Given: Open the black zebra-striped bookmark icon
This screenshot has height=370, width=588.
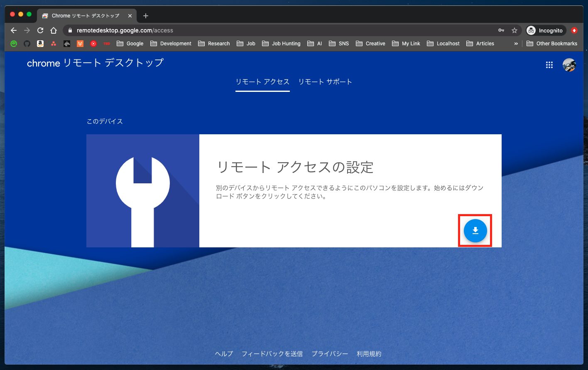Looking at the screenshot, I should pyautogui.click(x=67, y=43).
